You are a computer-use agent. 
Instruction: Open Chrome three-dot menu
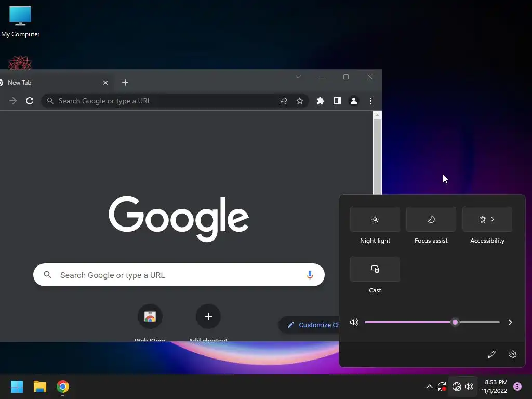click(x=370, y=101)
